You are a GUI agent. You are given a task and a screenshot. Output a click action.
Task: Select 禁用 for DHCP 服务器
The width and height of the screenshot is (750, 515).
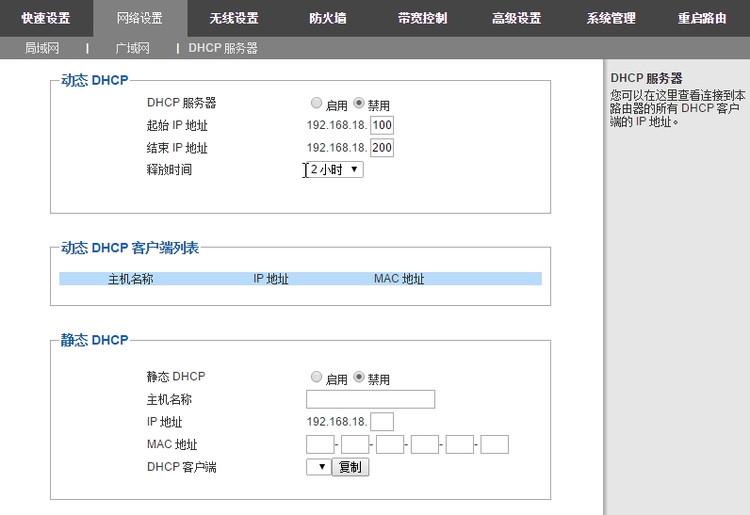click(359, 103)
